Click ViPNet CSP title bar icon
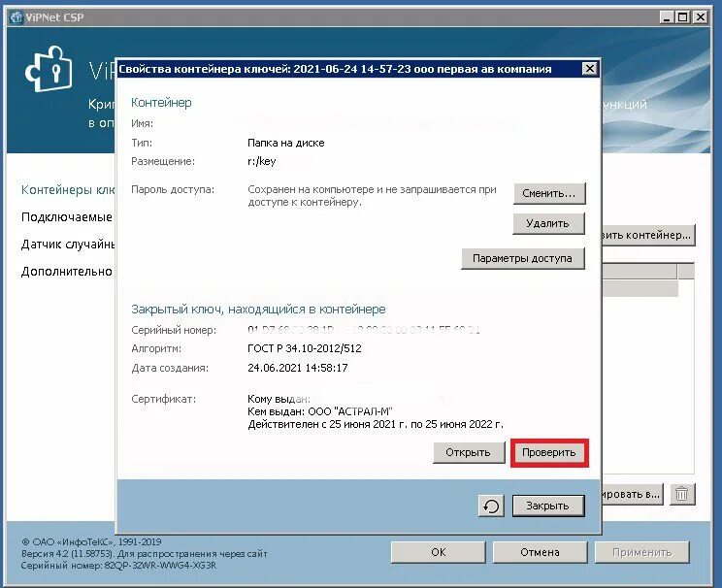The image size is (722, 588). click(16, 17)
